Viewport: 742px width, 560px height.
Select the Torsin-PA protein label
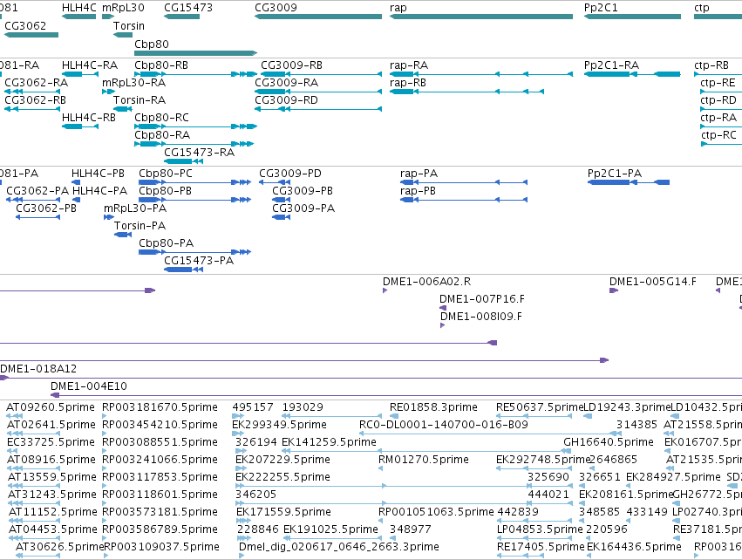coord(140,225)
